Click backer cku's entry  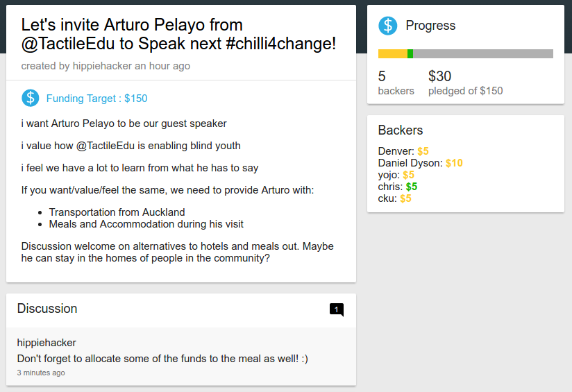[387, 198]
